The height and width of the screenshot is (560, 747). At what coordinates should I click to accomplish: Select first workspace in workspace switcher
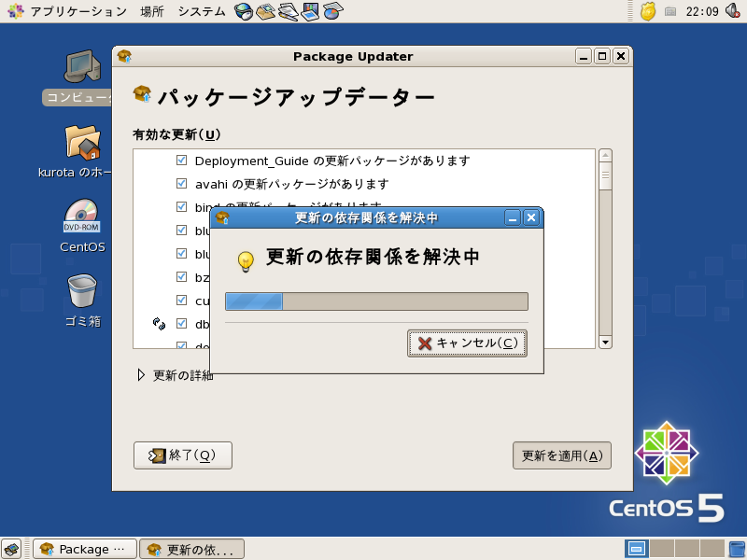pyautogui.click(x=637, y=549)
